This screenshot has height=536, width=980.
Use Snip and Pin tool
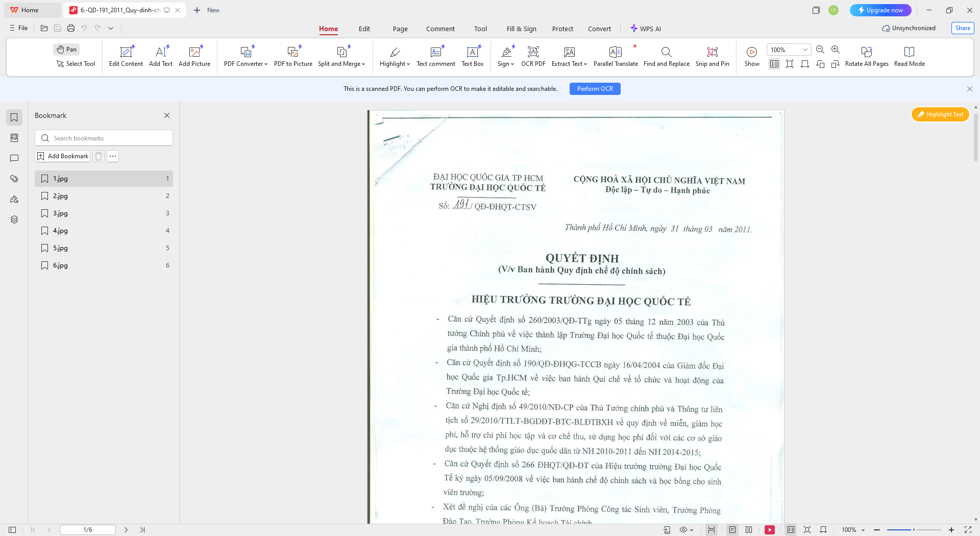click(x=713, y=57)
